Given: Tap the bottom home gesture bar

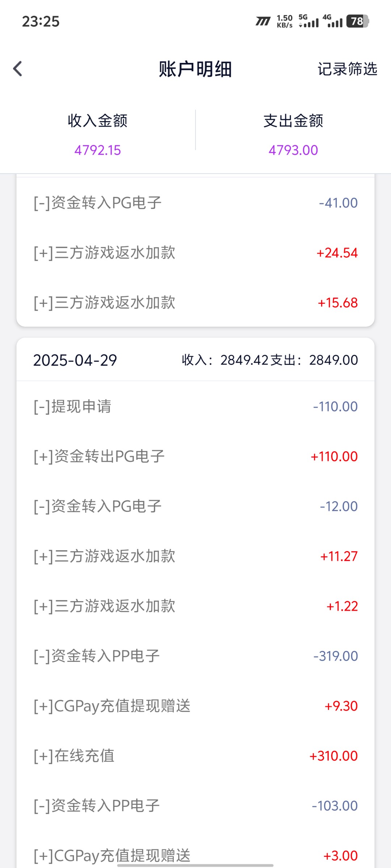Looking at the screenshot, I should [x=195, y=865].
